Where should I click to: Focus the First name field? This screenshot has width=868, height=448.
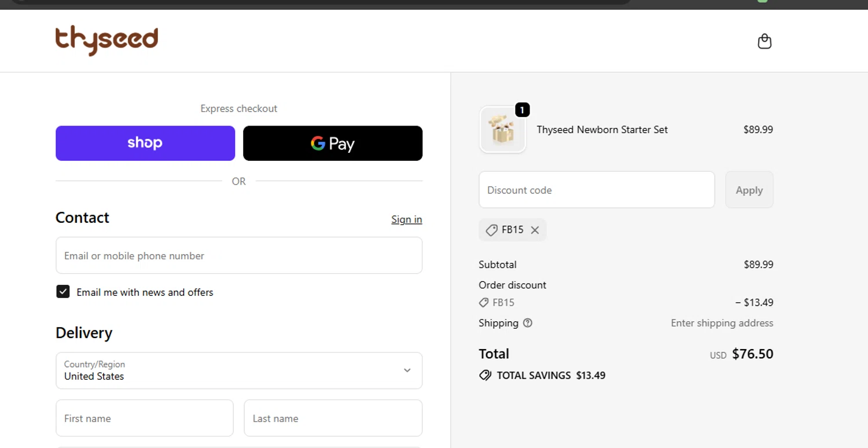[x=145, y=418]
